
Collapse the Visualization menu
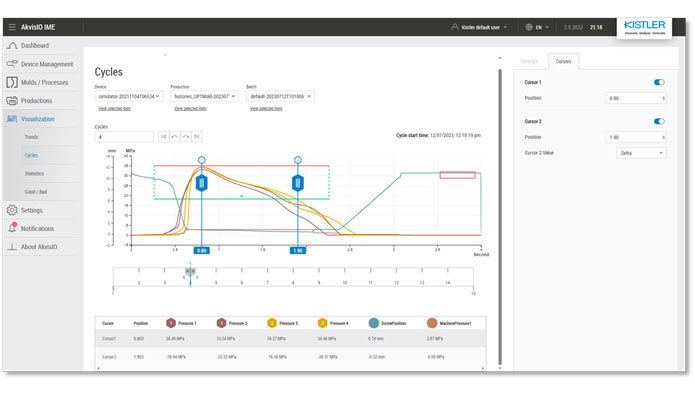click(37, 119)
